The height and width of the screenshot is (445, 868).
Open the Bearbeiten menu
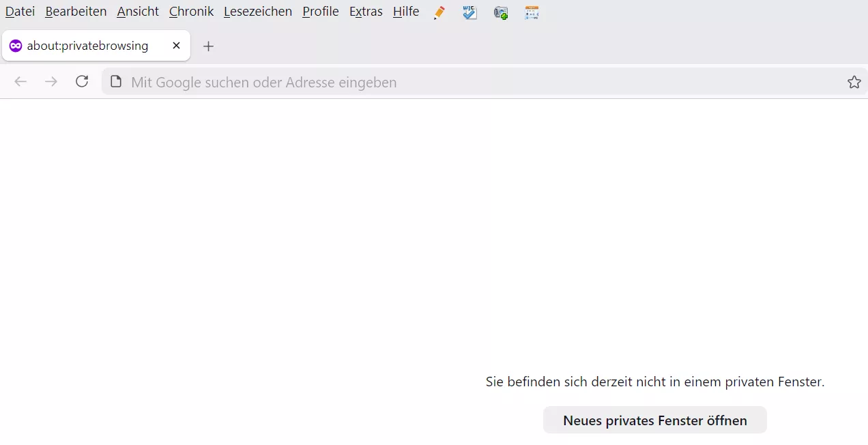76,12
